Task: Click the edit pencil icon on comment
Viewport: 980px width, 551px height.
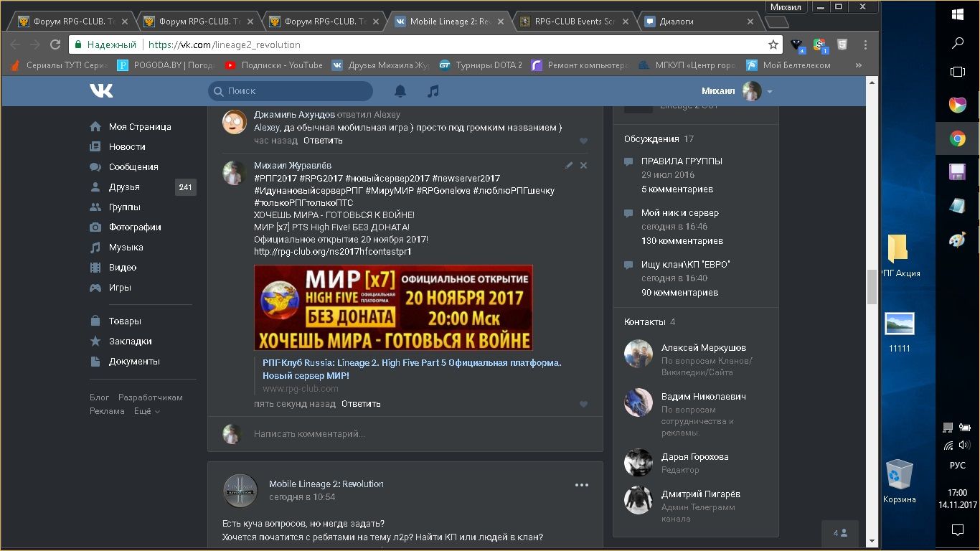Action: pyautogui.click(x=569, y=166)
